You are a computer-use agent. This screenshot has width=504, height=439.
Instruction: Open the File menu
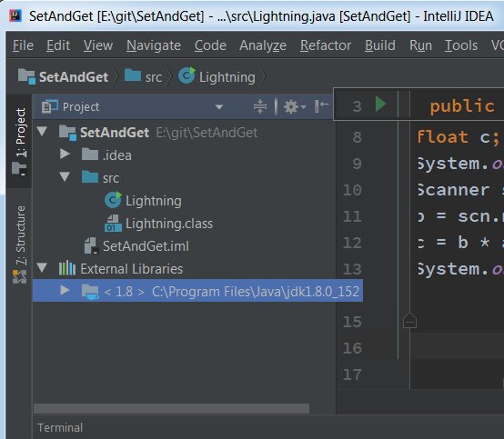point(23,45)
